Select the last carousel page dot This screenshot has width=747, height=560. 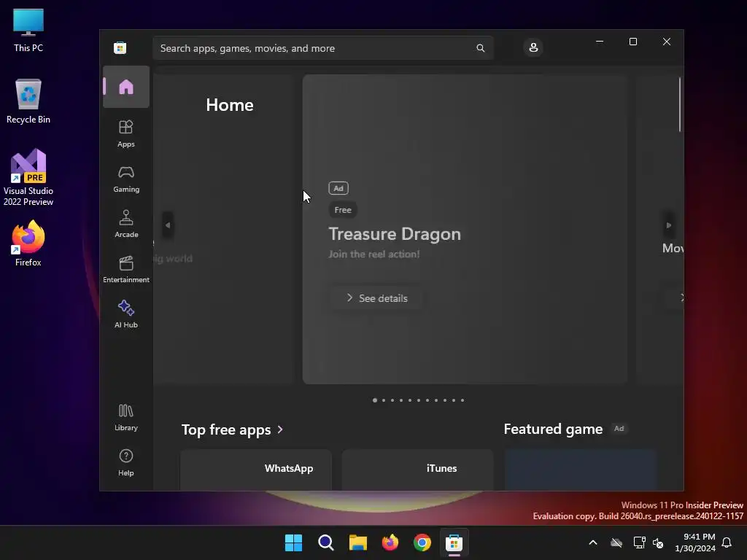[462, 400]
